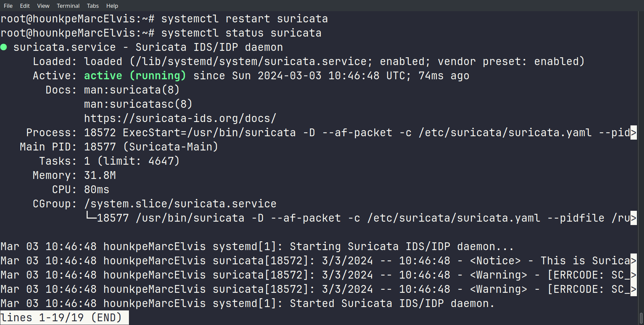
Task: Click truncation arrow on the Process line
Action: [633, 133]
